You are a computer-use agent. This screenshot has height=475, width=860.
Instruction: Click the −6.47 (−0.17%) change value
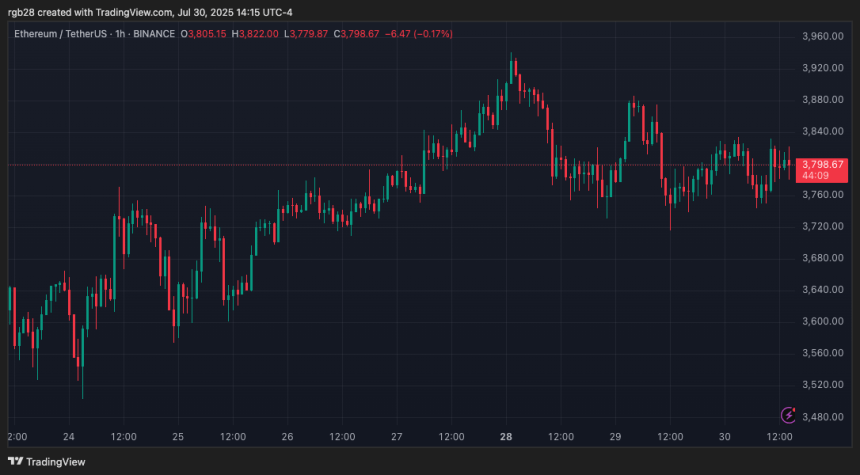[x=419, y=34]
